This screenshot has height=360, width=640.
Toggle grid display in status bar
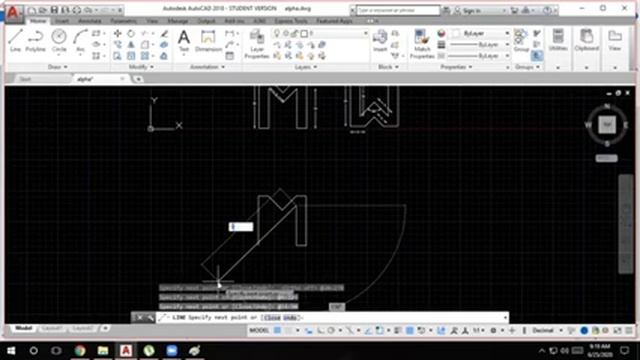[x=277, y=331]
